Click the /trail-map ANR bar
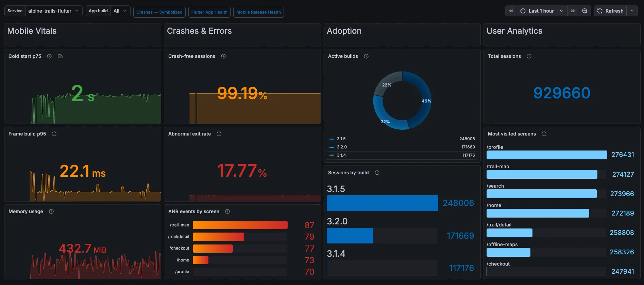This screenshot has width=644, height=285. click(x=240, y=225)
